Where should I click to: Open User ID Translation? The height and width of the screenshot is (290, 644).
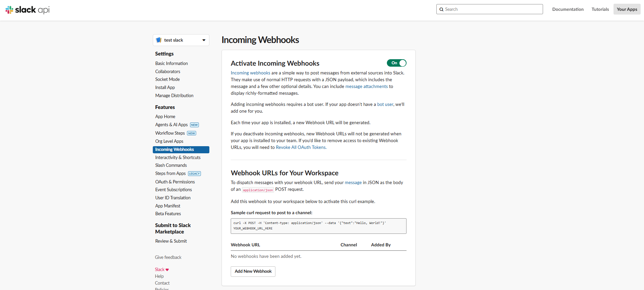[x=173, y=198]
